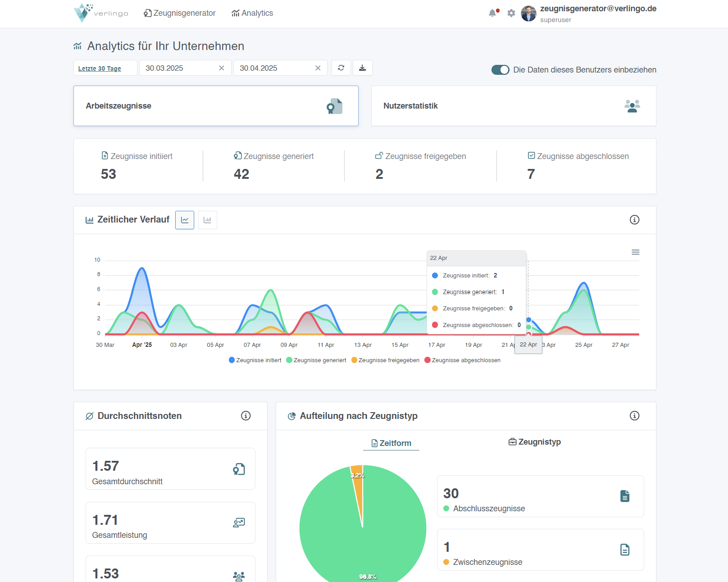The width and height of the screenshot is (728, 582).
Task: Open the 'Letzte 30 Tage' range selector
Action: (x=100, y=68)
